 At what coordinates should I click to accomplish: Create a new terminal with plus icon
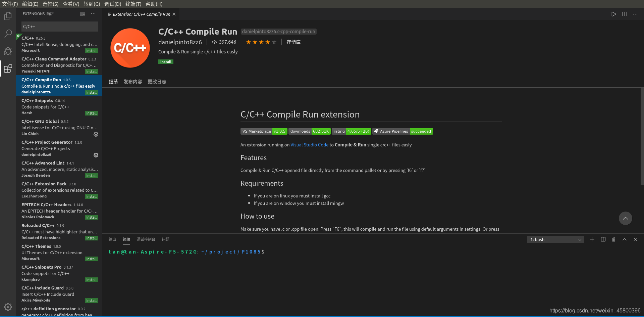592,239
